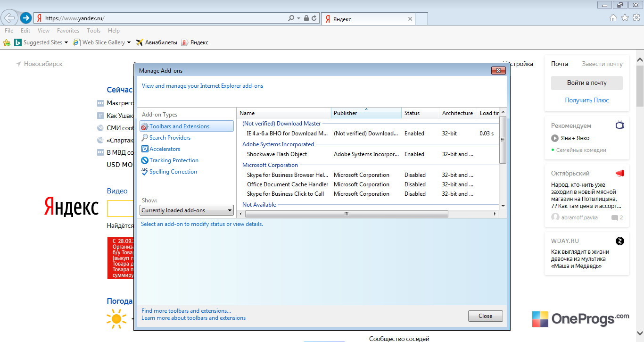Expand the Web Slice Gallery dropdown arrow
This screenshot has height=342, width=644.
(129, 42)
